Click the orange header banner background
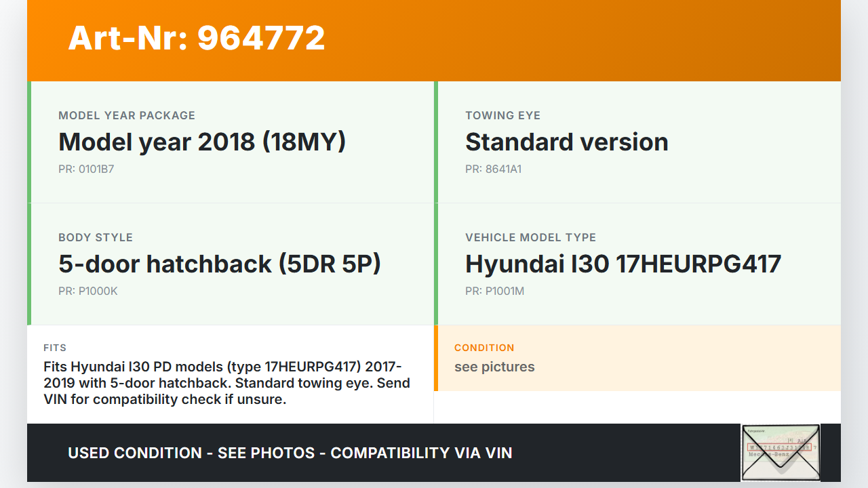The image size is (868, 488). click(576, 41)
